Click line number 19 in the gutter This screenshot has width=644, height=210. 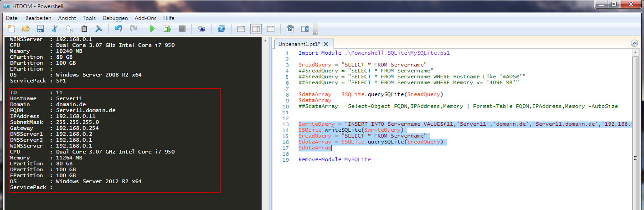point(285,160)
